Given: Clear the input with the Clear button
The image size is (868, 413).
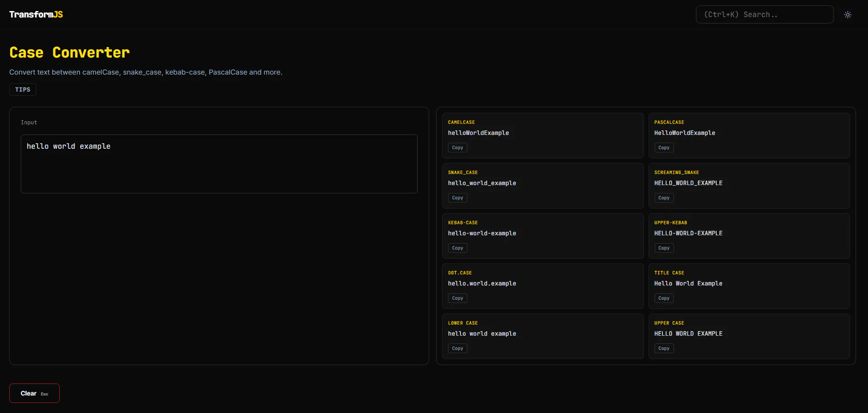Looking at the screenshot, I should pos(34,393).
